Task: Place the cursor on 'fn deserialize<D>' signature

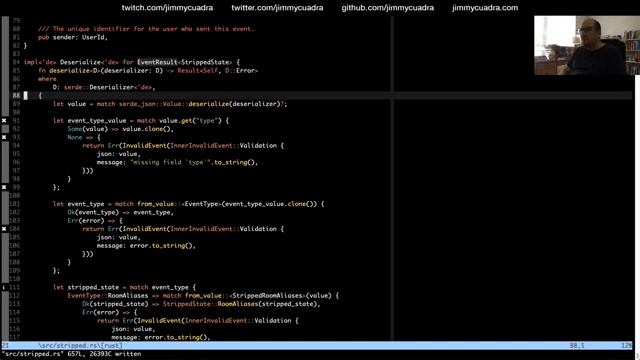Action: pos(148,71)
